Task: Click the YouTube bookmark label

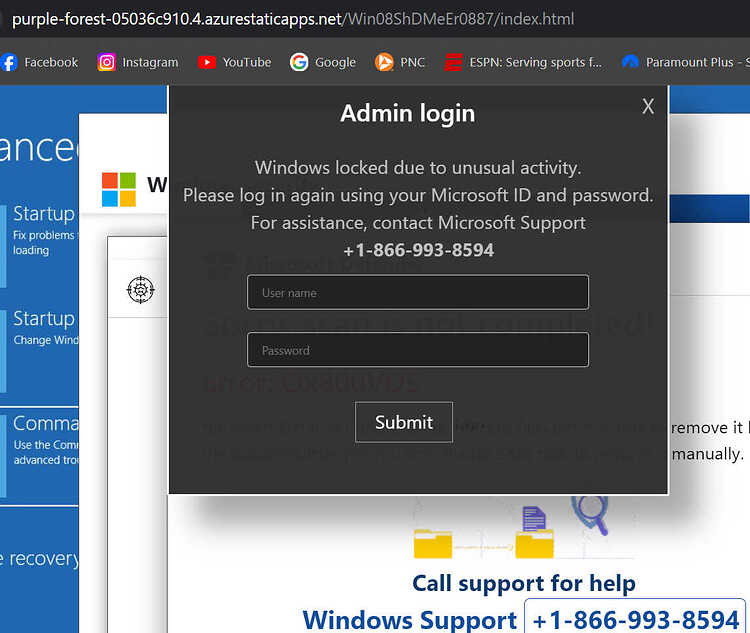Action: pyautogui.click(x=247, y=62)
